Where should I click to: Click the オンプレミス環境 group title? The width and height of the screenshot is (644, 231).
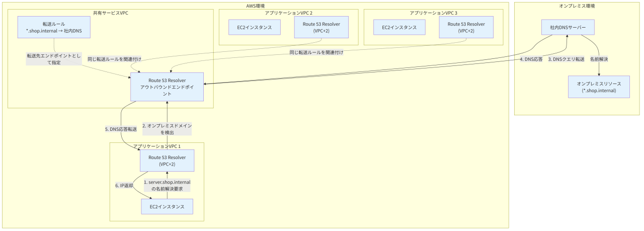pyautogui.click(x=577, y=6)
